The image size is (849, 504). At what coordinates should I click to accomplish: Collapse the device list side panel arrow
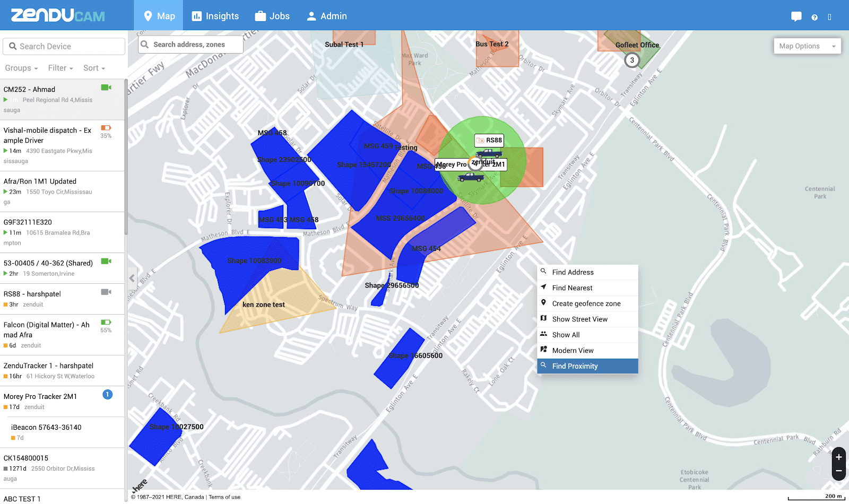tap(132, 277)
